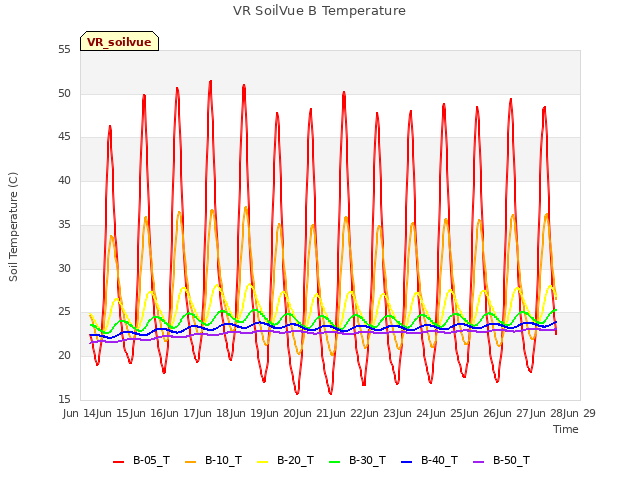Viewport: 640px width, 480px height.
Task: Click the Jun 21 x-axis tick label
Action: [x=313, y=413]
